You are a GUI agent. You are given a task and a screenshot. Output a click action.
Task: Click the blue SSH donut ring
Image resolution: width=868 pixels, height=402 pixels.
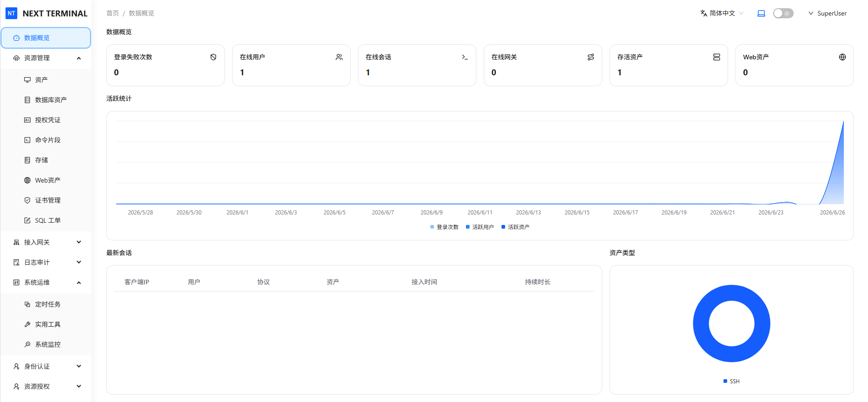click(x=701, y=324)
